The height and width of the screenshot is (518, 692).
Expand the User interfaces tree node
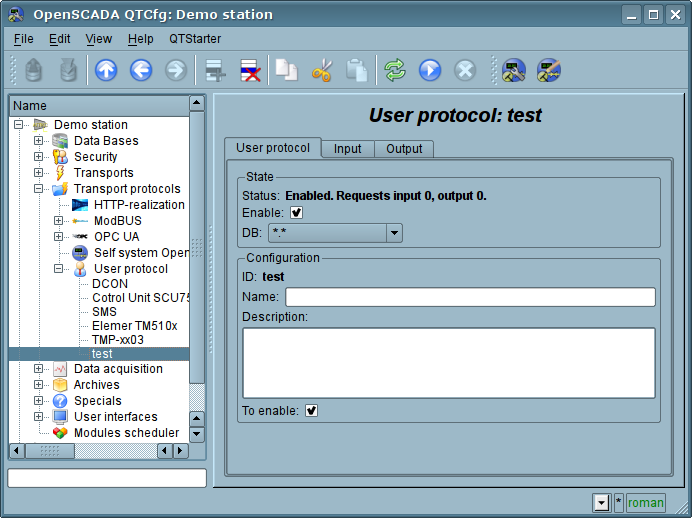(38, 417)
